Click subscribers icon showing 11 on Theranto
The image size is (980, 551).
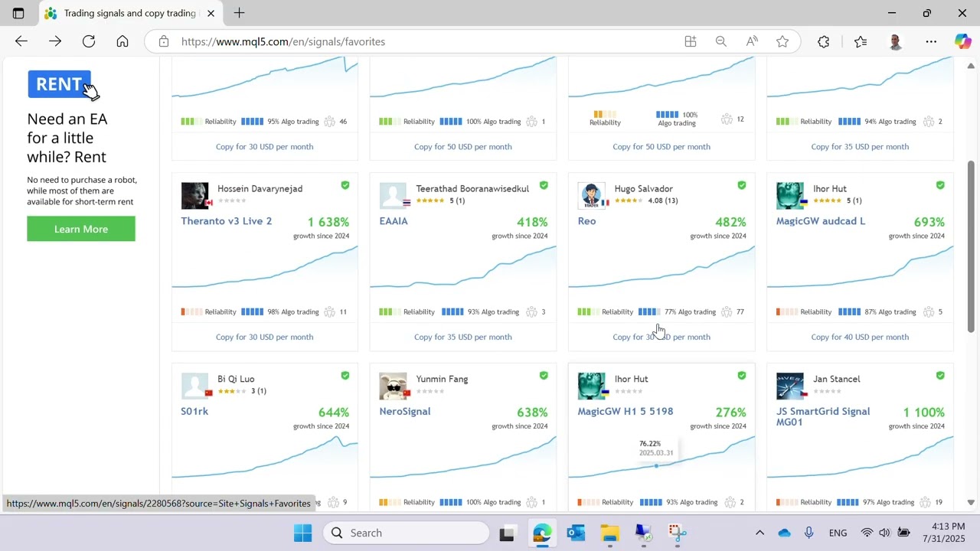pyautogui.click(x=330, y=311)
